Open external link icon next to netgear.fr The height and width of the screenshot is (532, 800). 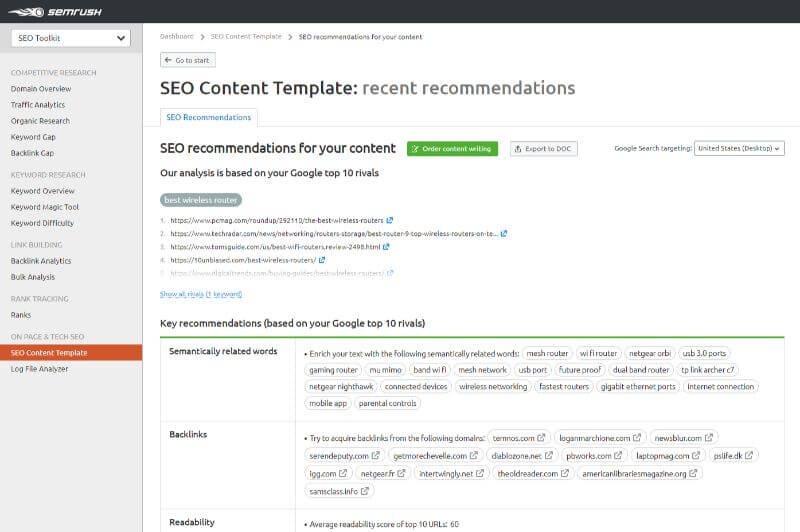[x=402, y=473]
